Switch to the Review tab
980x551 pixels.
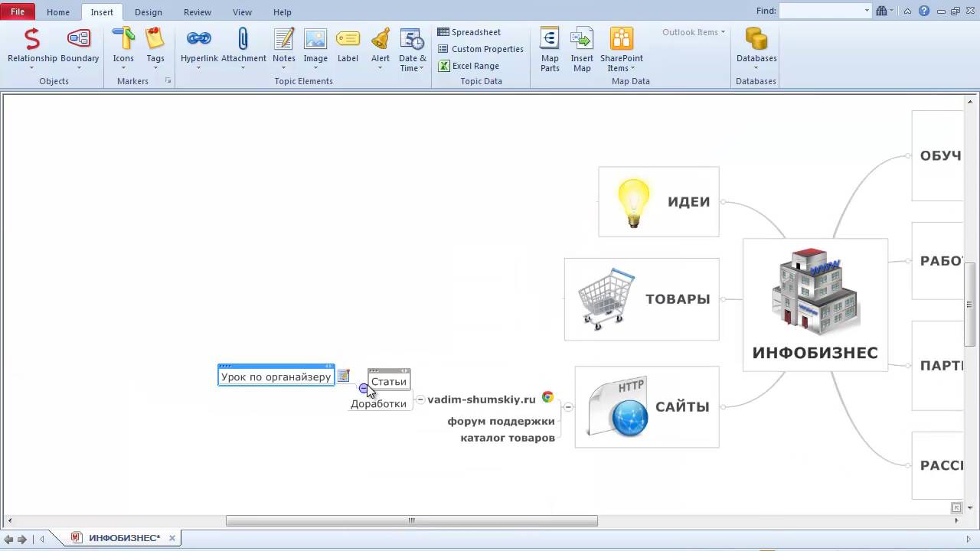click(x=198, y=12)
